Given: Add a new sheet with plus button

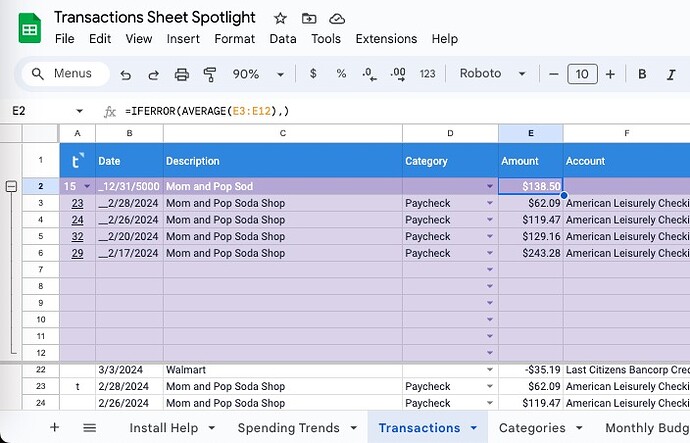Looking at the screenshot, I should 54,427.
